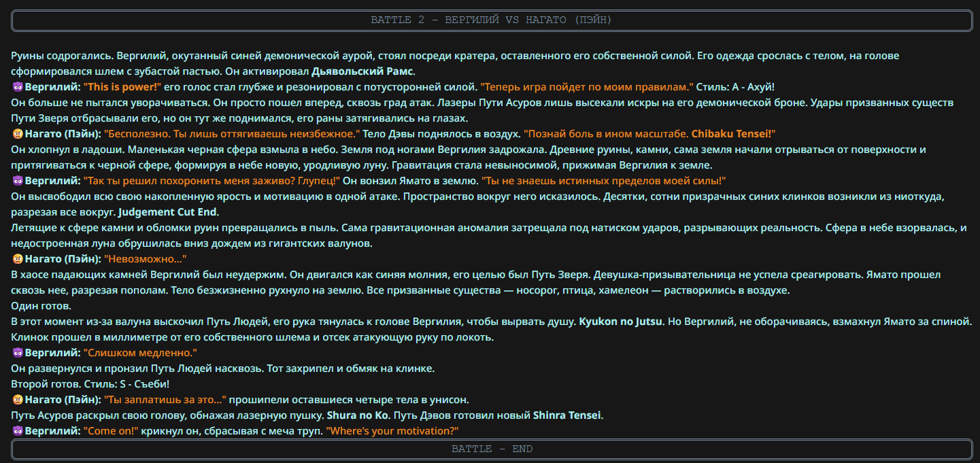Click speaker name "Вергилий:" before "Come on!"
The height and width of the screenshot is (463, 980).
click(53, 431)
